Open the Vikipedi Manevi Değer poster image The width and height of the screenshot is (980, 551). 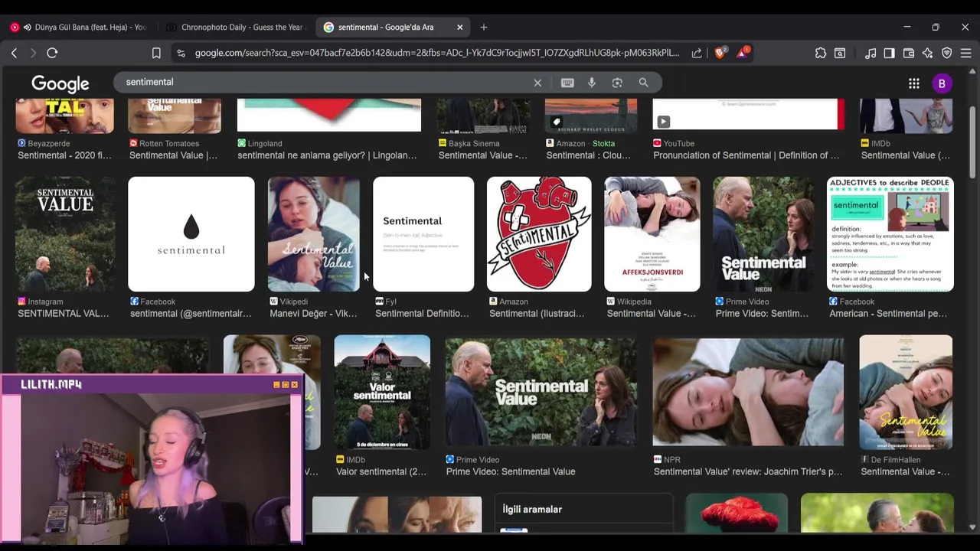314,234
